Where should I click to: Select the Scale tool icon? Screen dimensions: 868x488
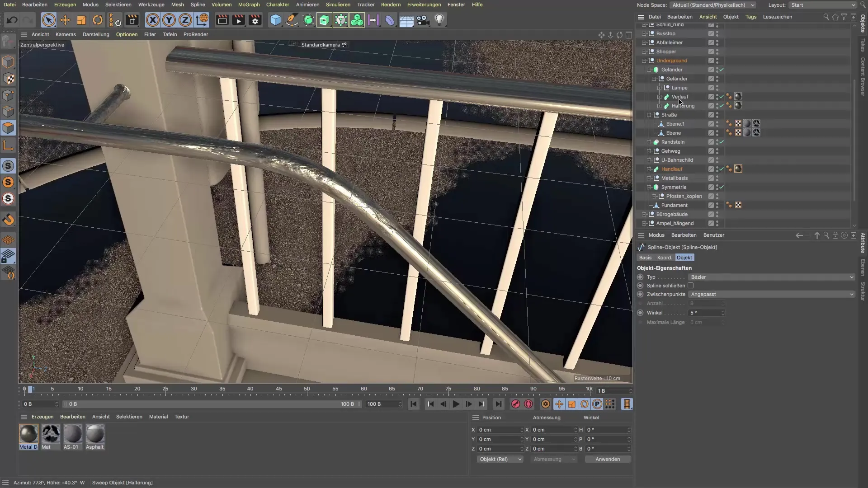[x=81, y=20]
